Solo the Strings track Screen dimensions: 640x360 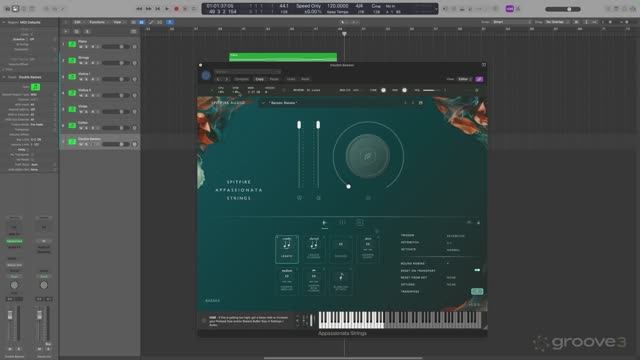87,63
